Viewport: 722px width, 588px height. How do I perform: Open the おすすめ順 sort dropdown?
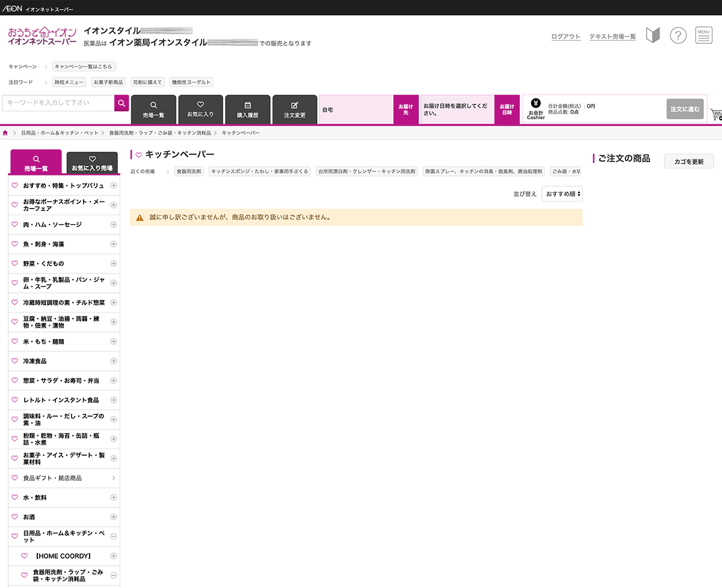point(562,194)
